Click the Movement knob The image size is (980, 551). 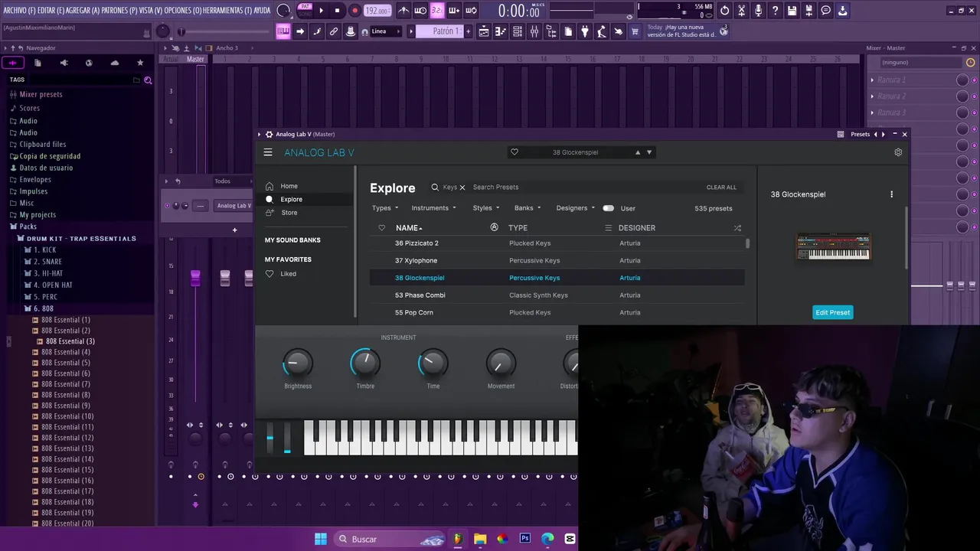[x=501, y=364]
